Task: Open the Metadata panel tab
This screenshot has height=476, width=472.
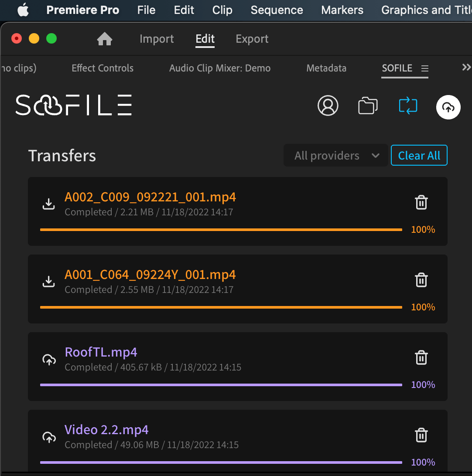Action: [x=326, y=68]
